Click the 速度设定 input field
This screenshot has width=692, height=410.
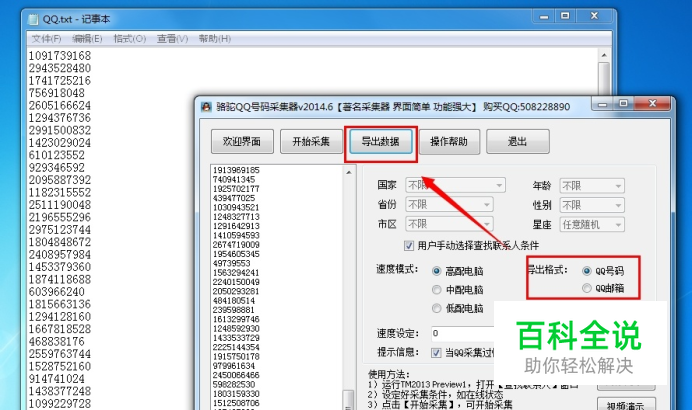coord(462,334)
